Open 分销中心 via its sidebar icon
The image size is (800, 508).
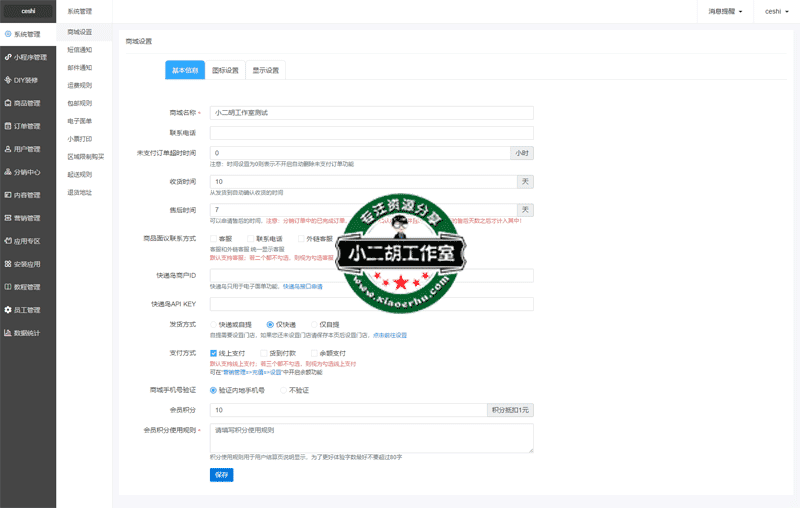pyautogui.click(x=8, y=172)
